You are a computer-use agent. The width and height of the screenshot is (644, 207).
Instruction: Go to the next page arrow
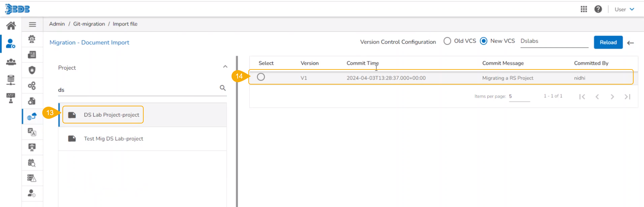(x=612, y=97)
